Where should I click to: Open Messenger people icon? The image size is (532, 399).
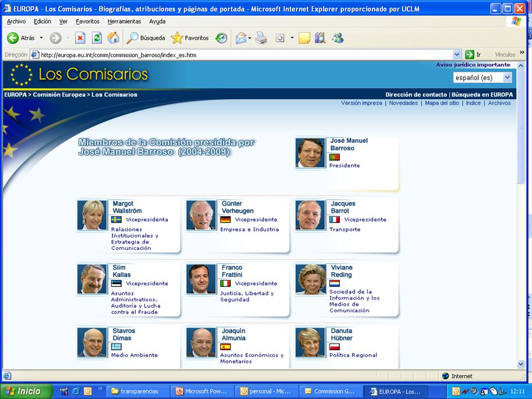click(337, 38)
